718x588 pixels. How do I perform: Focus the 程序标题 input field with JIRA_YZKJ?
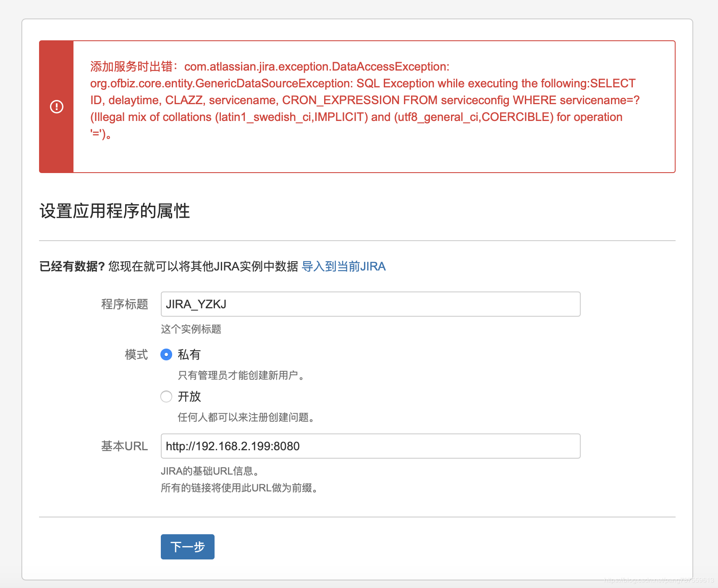coord(370,304)
